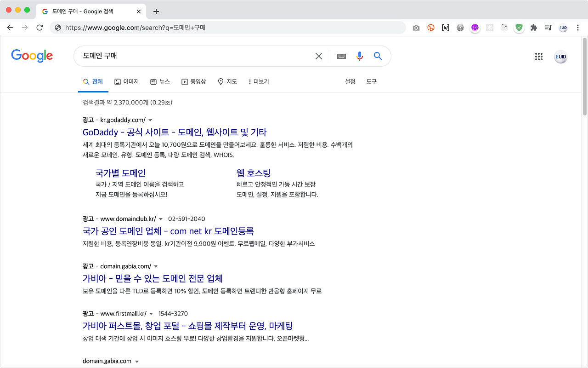The height and width of the screenshot is (368, 588).
Task: Open the purple round extension icon
Action: [x=475, y=28]
